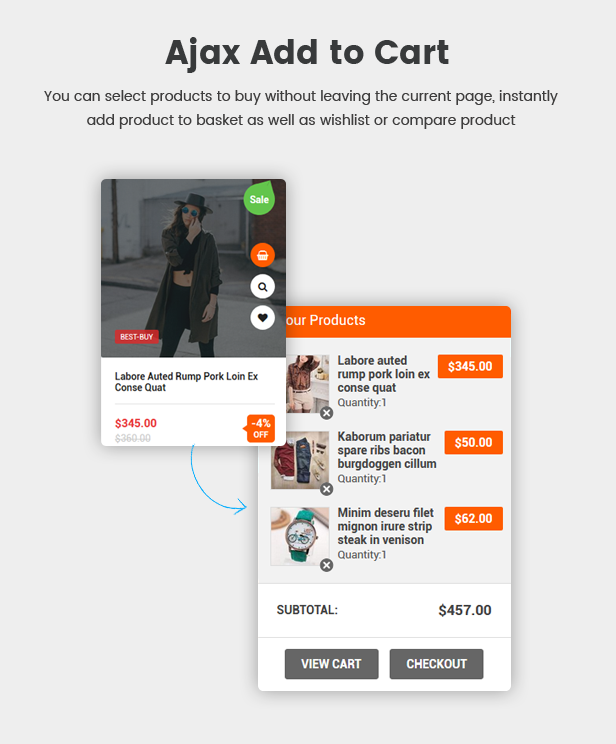Click the green watch thumbnail
Viewport: 616px width, 744px height.
pyautogui.click(x=300, y=536)
